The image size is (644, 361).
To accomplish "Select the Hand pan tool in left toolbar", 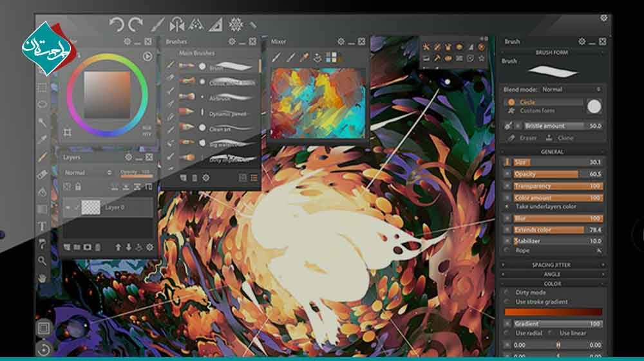I will click(43, 278).
